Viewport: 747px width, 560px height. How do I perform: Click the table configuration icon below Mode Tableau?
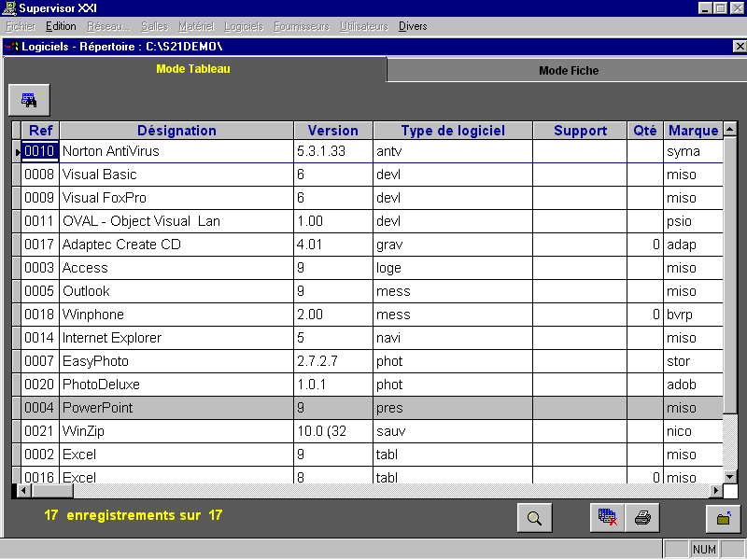click(x=29, y=100)
